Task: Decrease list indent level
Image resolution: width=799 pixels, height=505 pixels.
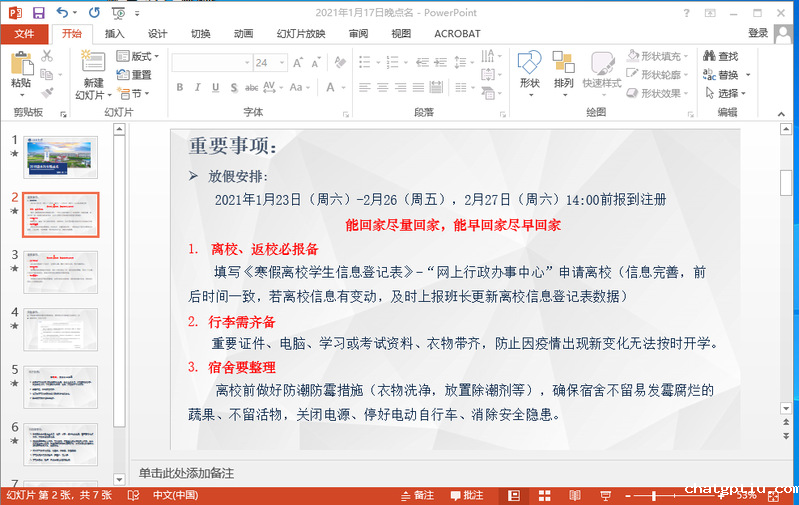Action: pos(422,63)
